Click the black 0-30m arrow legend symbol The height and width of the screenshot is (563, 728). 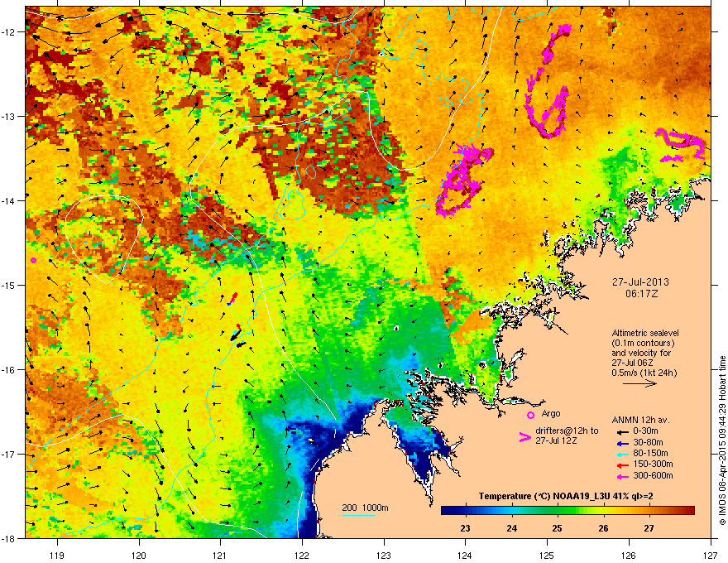(x=623, y=432)
